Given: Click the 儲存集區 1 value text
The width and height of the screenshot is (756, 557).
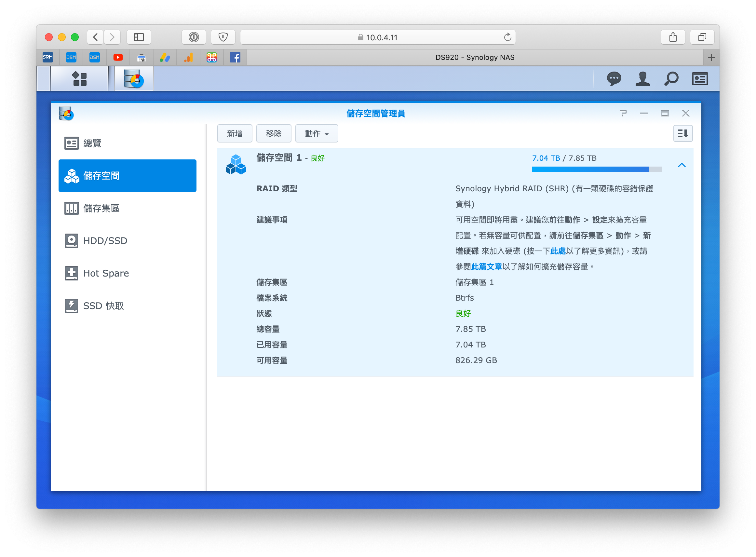Looking at the screenshot, I should tap(474, 282).
